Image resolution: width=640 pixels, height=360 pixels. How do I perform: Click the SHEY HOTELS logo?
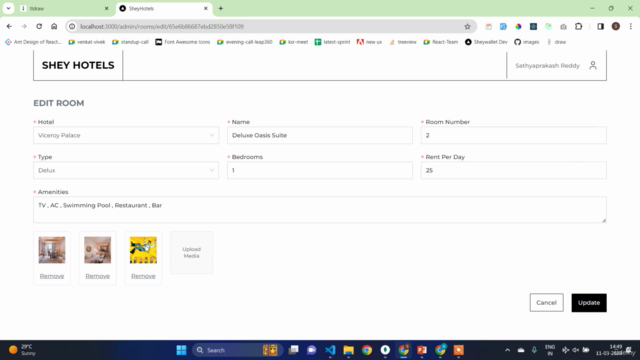[78, 65]
